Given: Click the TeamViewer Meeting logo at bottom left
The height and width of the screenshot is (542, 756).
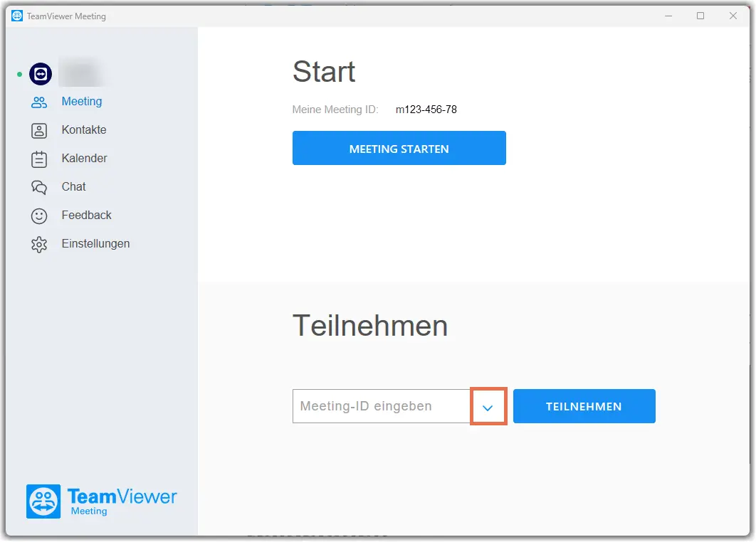Looking at the screenshot, I should (102, 501).
